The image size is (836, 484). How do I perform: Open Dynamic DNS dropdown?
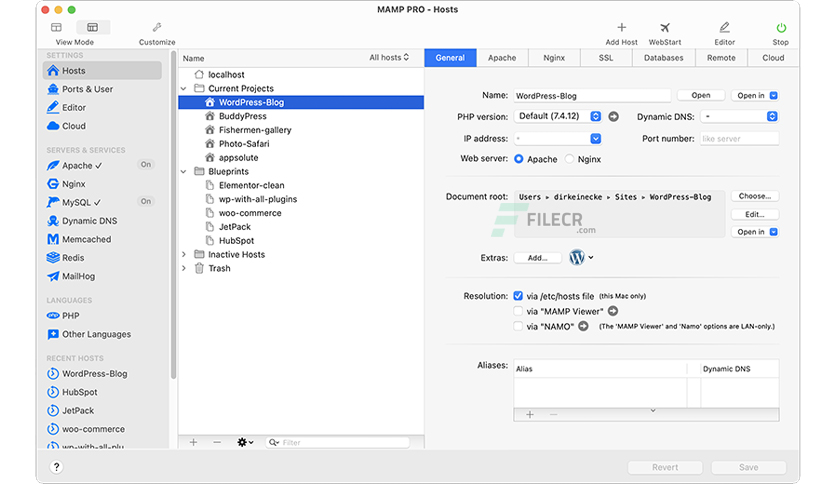[739, 116]
